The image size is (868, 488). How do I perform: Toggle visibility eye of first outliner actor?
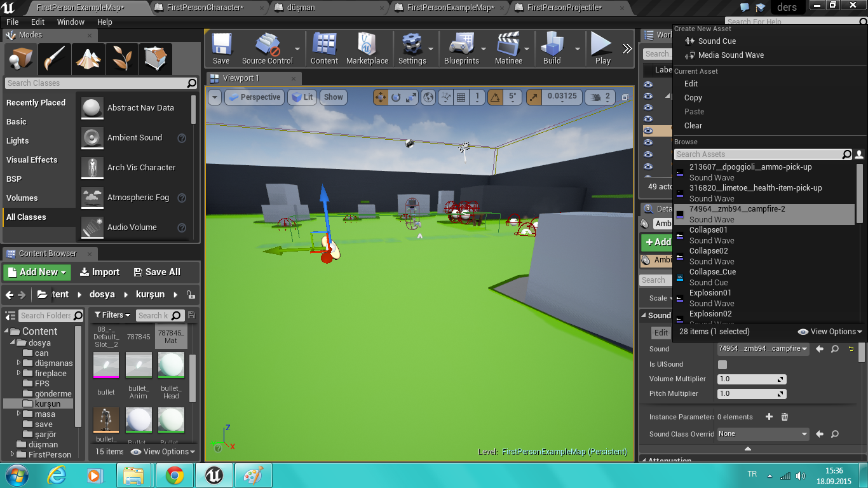pos(648,85)
